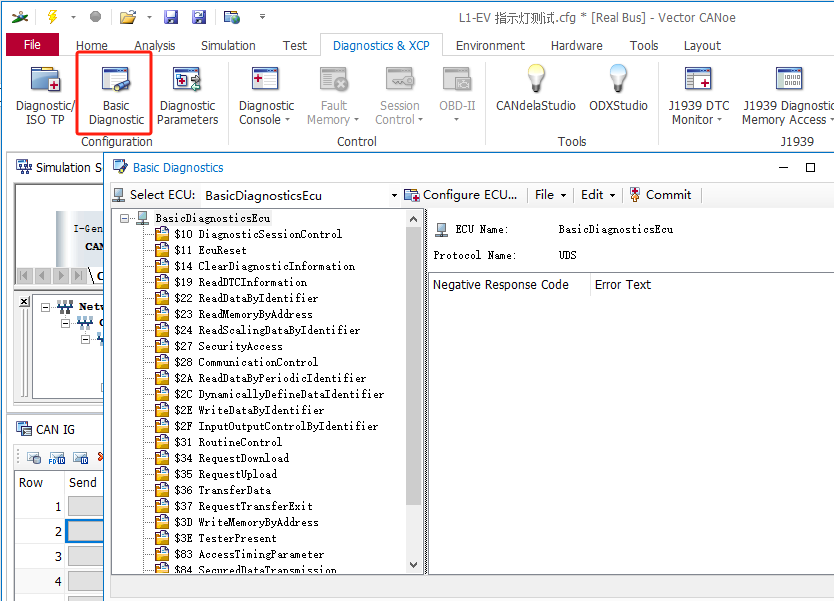Screen dimensions: 834x601
Task: Click the FD frame icon in CAN IG toolbar
Action: click(x=57, y=457)
